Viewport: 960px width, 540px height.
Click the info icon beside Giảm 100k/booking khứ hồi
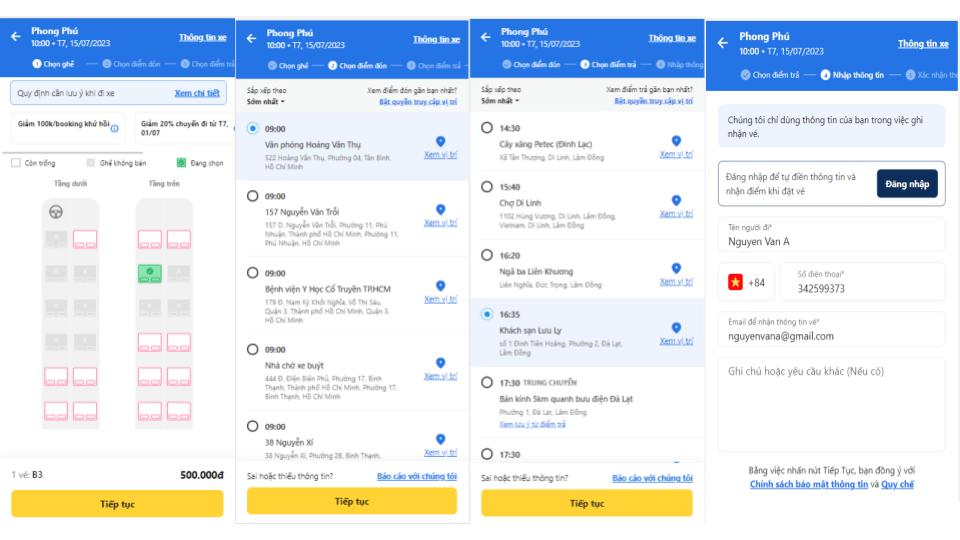coord(114,129)
